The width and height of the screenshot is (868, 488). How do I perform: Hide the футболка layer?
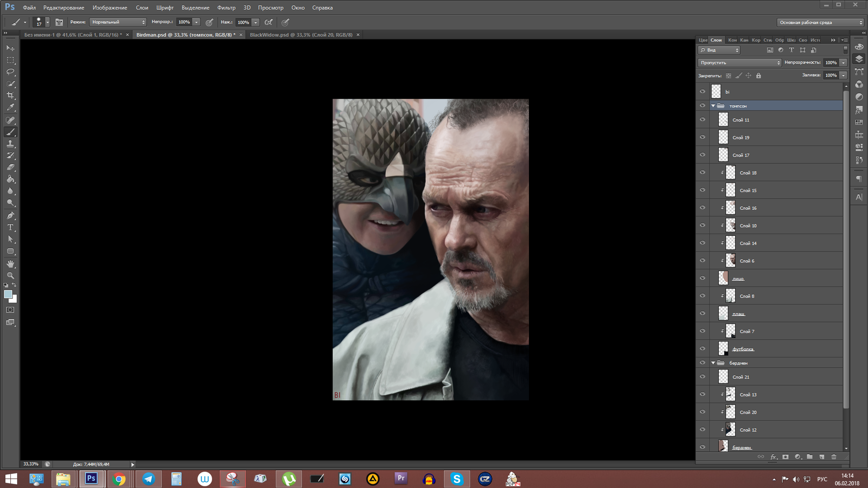click(703, 349)
